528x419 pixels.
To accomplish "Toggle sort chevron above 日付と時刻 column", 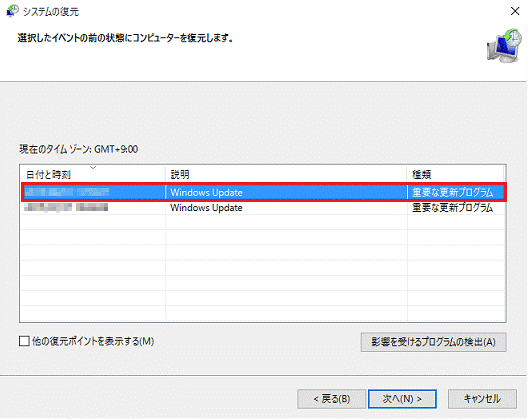I will (x=93, y=167).
